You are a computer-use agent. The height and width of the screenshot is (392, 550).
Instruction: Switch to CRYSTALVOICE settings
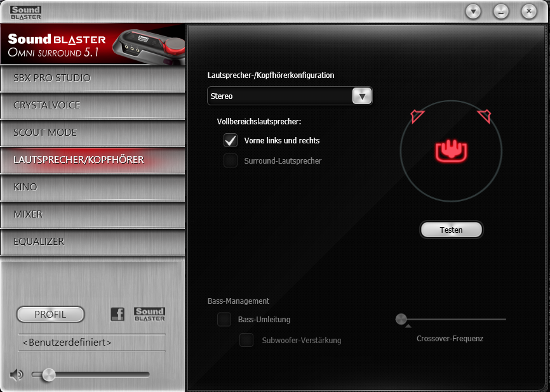[93, 105]
